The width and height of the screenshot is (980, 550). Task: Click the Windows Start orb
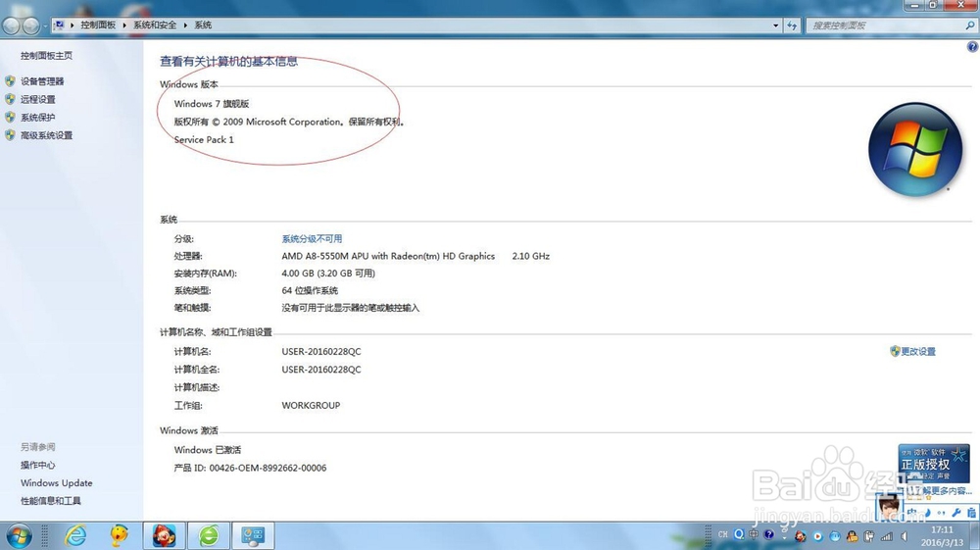pyautogui.click(x=19, y=536)
